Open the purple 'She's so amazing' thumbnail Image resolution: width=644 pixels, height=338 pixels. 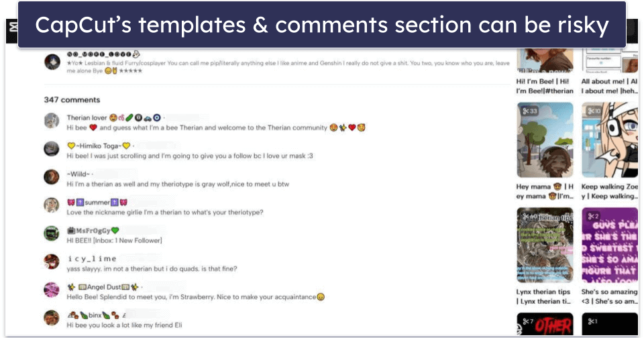coord(609,244)
